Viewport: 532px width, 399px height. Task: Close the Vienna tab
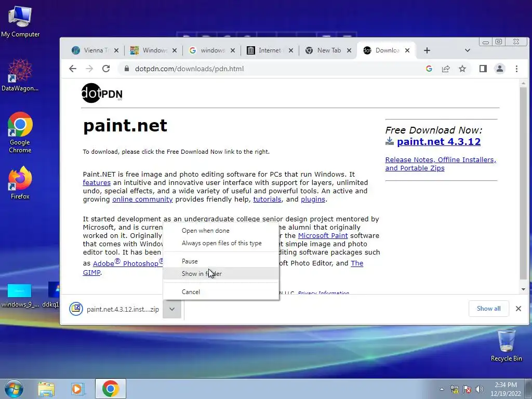pos(116,50)
